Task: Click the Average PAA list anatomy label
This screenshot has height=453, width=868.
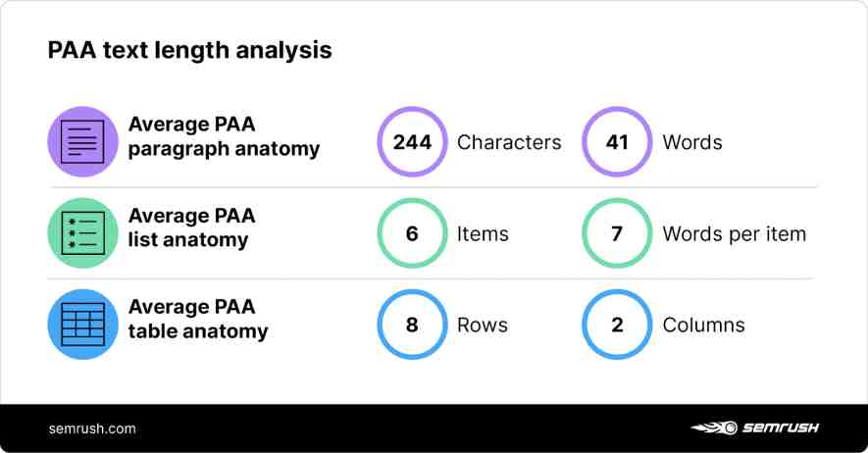Action: point(191,227)
